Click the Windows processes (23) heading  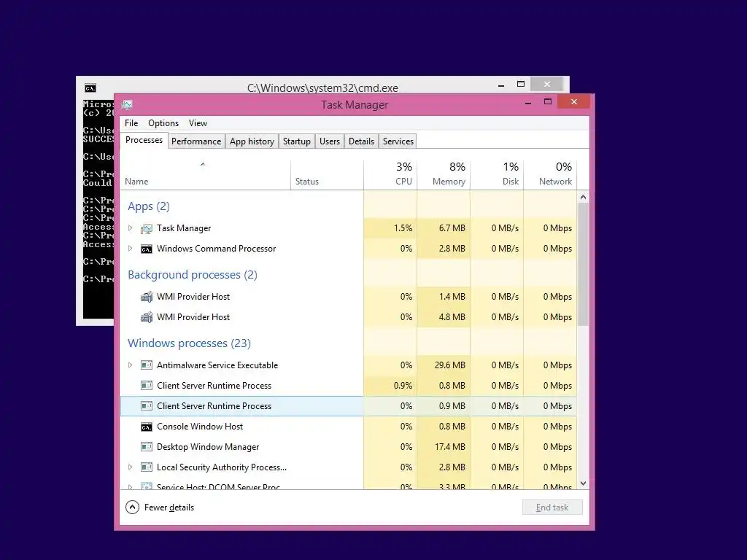pyautogui.click(x=189, y=344)
